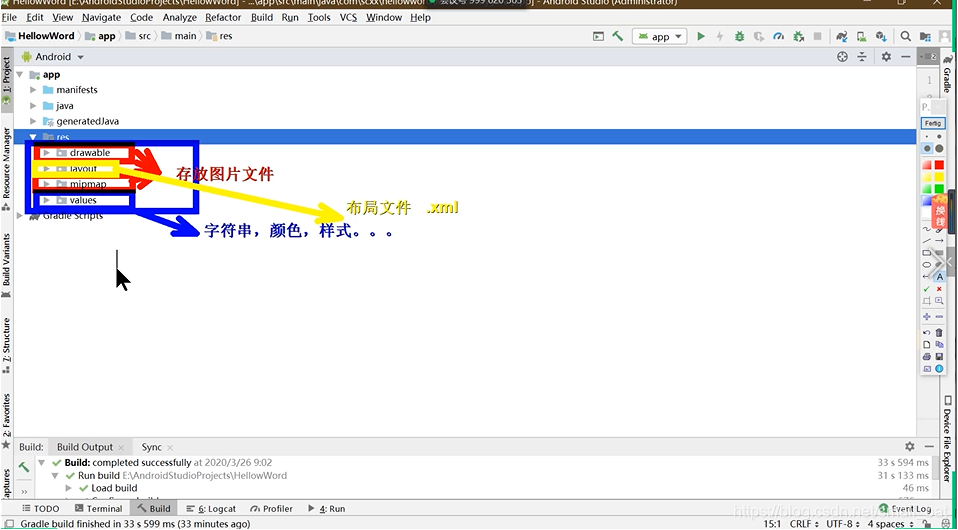Open the Event Log button

coord(905,508)
